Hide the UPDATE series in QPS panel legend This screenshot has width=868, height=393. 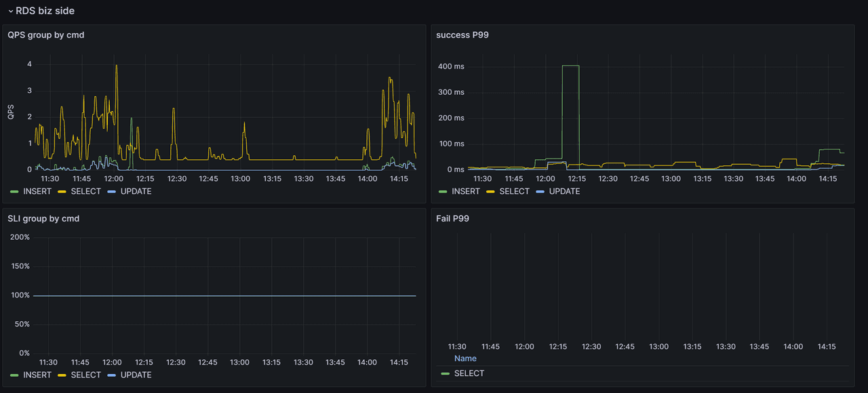click(x=136, y=191)
